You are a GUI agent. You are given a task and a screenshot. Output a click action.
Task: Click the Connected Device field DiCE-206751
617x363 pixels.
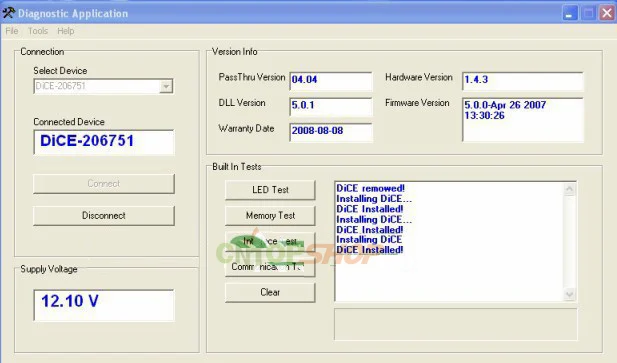(104, 142)
